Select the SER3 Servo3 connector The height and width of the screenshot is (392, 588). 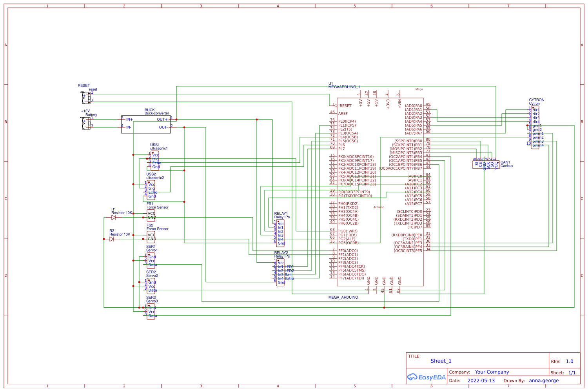(x=151, y=312)
